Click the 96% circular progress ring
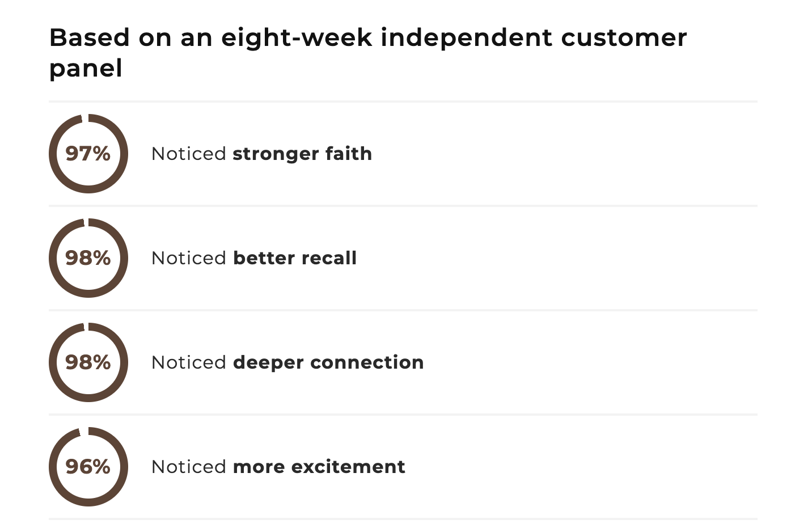812x532 pixels. [88, 467]
